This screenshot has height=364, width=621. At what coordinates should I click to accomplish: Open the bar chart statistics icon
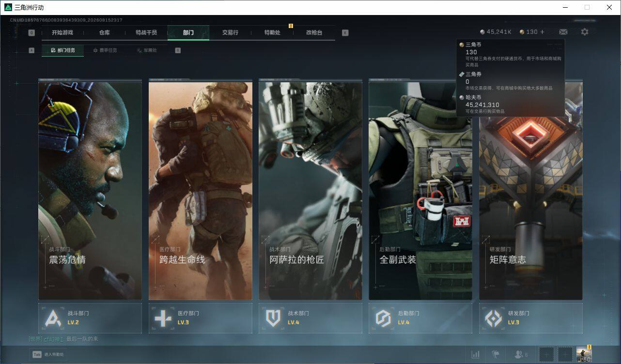pyautogui.click(x=475, y=355)
